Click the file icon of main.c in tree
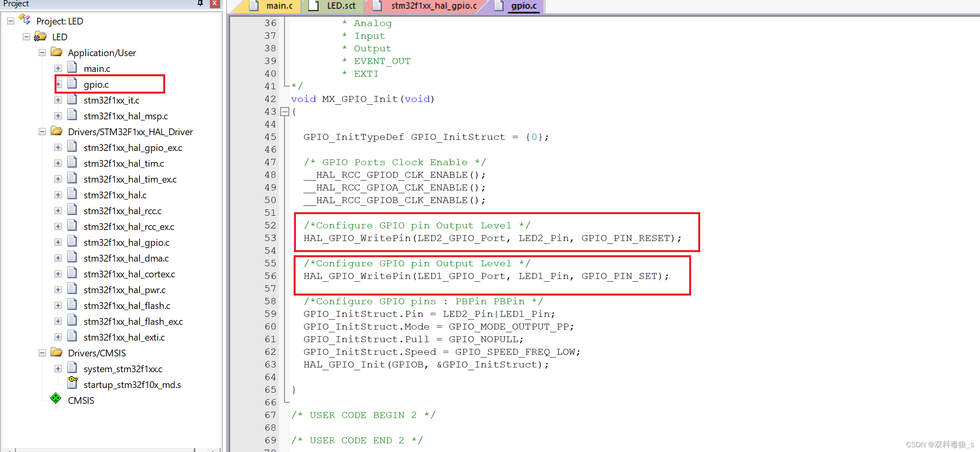980x452 pixels. coord(72,68)
